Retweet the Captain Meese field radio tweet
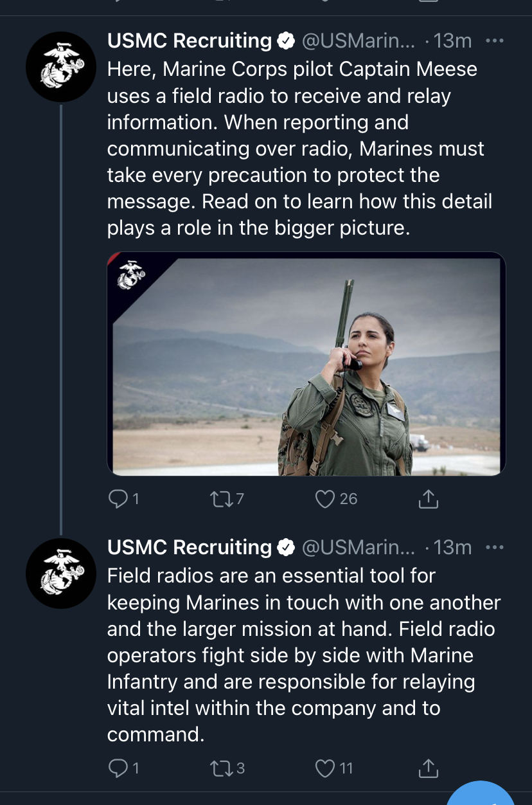This screenshot has height=805, width=532. point(226,499)
